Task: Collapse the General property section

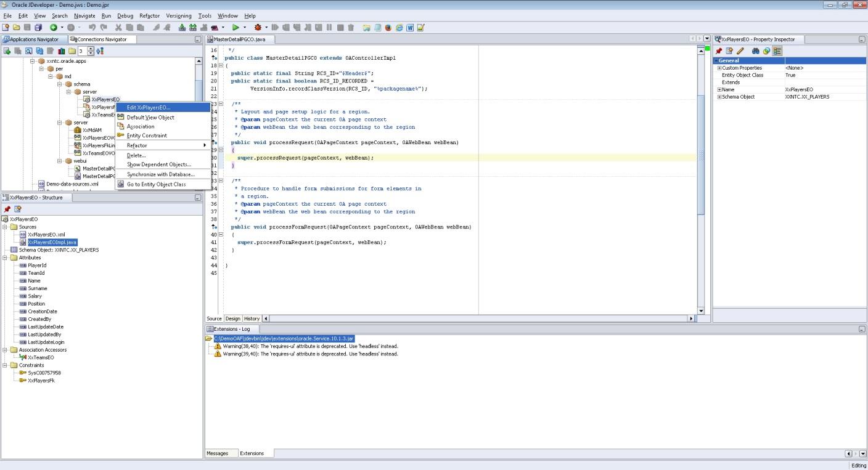Action: point(716,60)
